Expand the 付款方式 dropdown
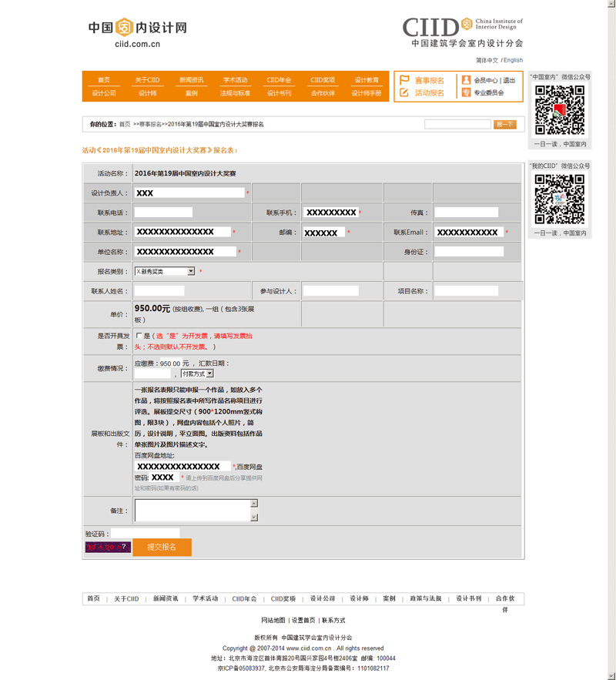Image resolution: width=616 pixels, height=680 pixels. [x=209, y=373]
